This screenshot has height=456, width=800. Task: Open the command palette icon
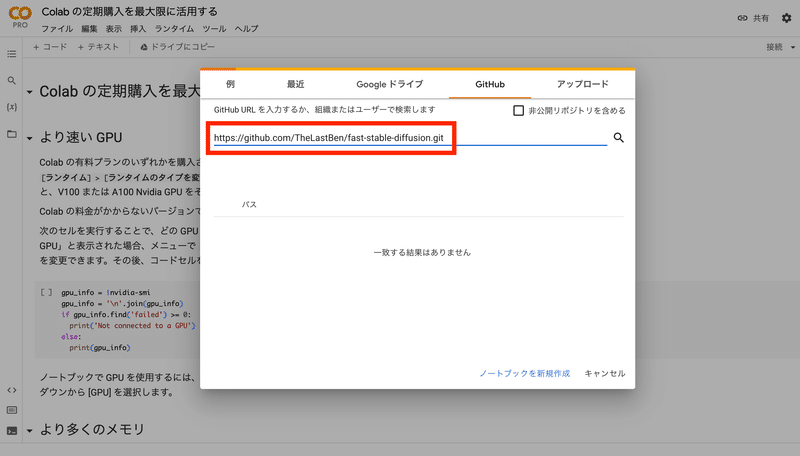pyautogui.click(x=12, y=410)
